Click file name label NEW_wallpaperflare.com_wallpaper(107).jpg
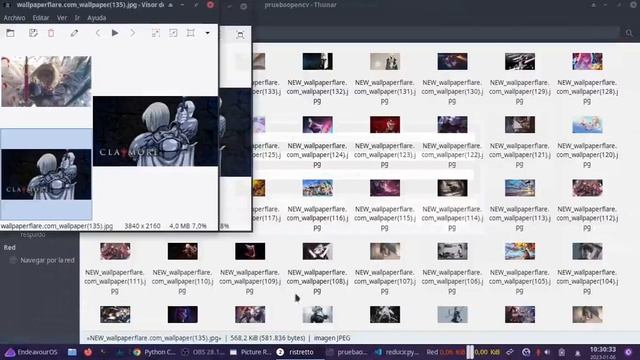640x360 pixels. 385,282
